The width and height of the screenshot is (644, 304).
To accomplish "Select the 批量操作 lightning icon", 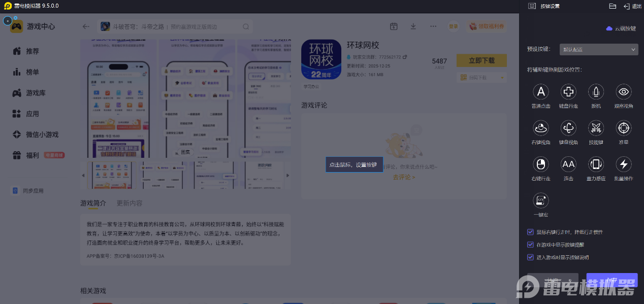I will pos(624,164).
